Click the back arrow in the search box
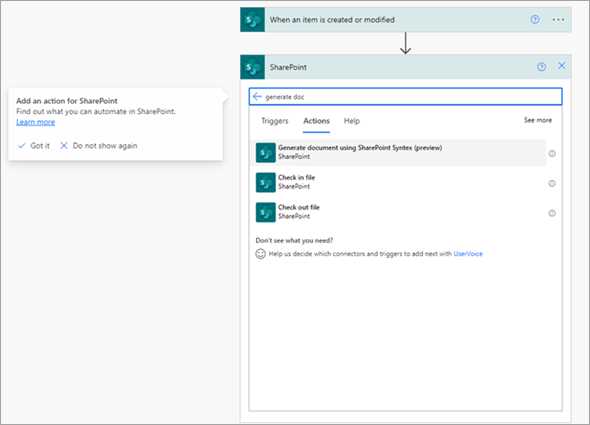This screenshot has height=425, width=590. click(x=257, y=97)
